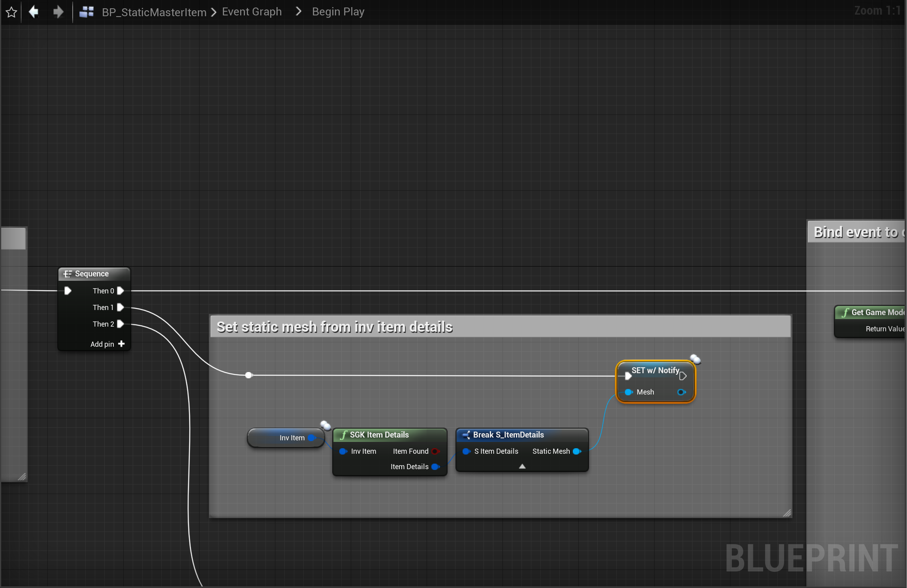Click the Then 1 execution pin
This screenshot has height=588, width=907.
click(121, 308)
